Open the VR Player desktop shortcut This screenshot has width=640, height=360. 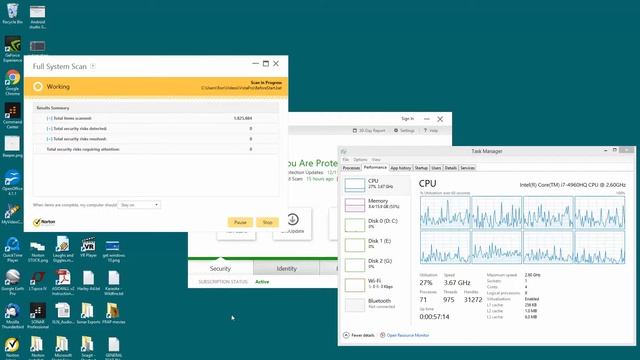[88, 247]
